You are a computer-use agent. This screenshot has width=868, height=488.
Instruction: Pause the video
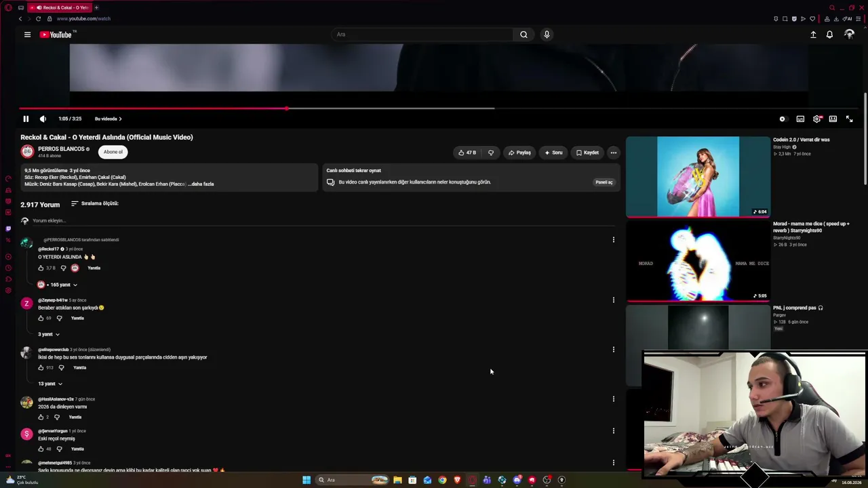click(x=26, y=119)
